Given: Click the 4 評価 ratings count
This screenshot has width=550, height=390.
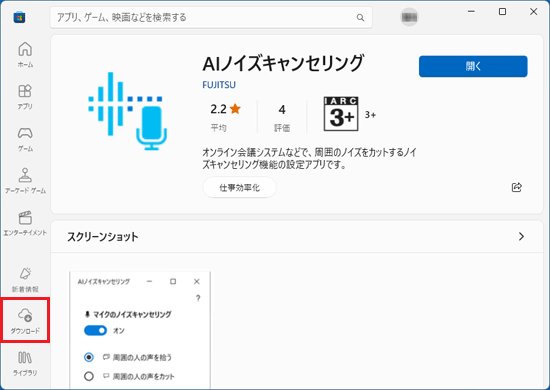Looking at the screenshot, I should pos(282,118).
